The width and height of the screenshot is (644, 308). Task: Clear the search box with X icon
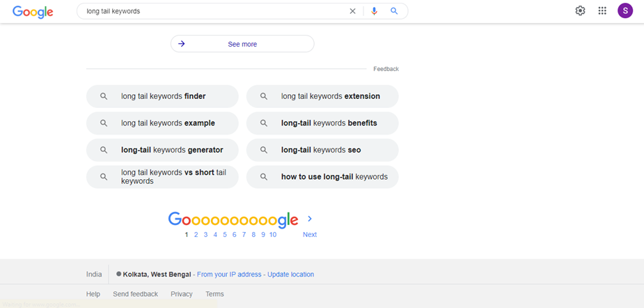click(x=352, y=11)
